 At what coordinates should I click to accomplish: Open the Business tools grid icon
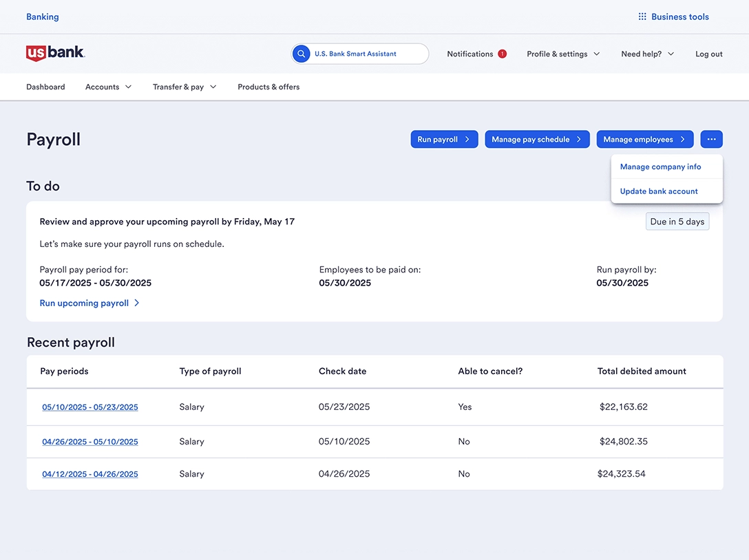[642, 17]
